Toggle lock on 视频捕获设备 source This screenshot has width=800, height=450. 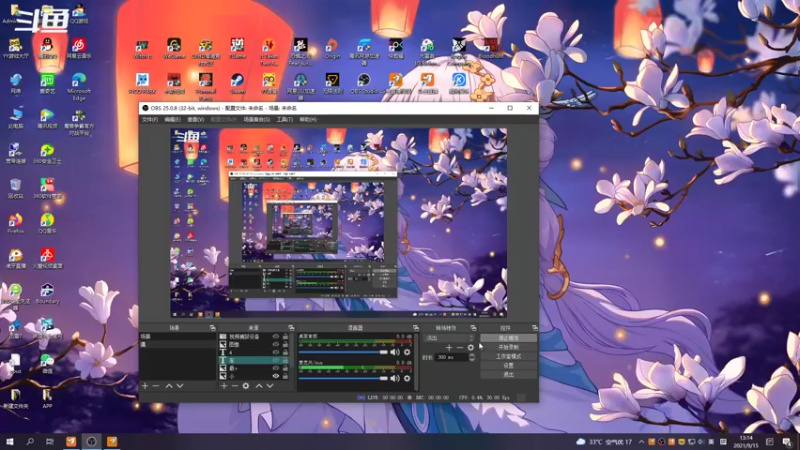tap(285, 337)
